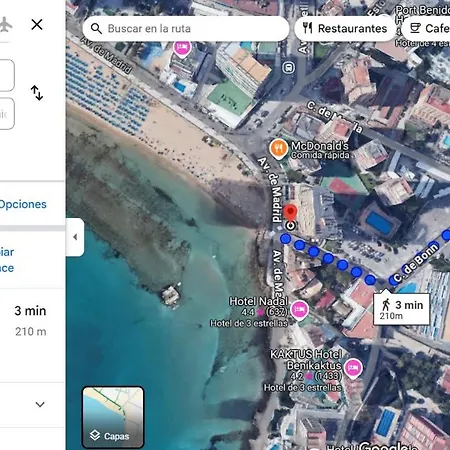Collapse the side panel arrow
This screenshot has height=450, width=450.
point(75,237)
